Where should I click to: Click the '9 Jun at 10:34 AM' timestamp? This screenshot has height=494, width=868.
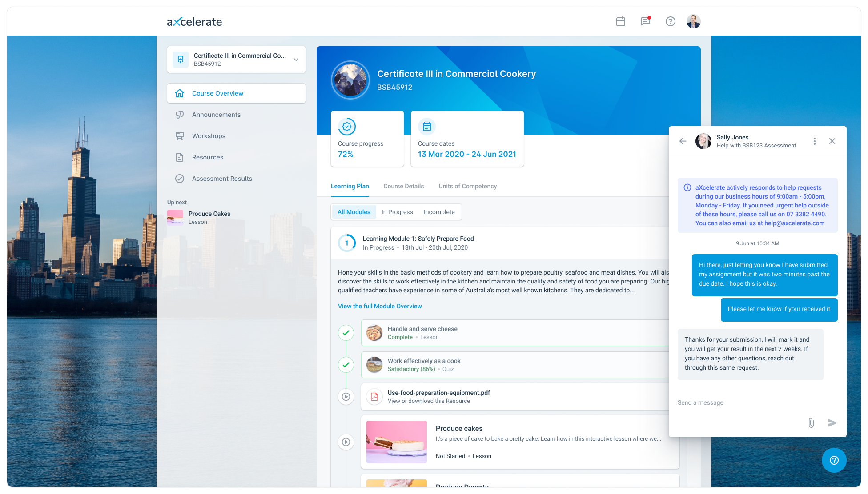click(x=758, y=243)
